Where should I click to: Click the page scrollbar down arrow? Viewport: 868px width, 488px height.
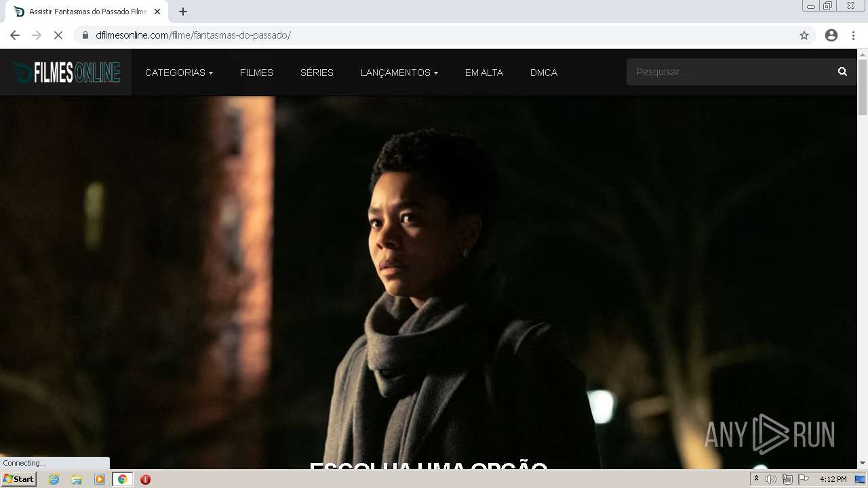pos(863,463)
